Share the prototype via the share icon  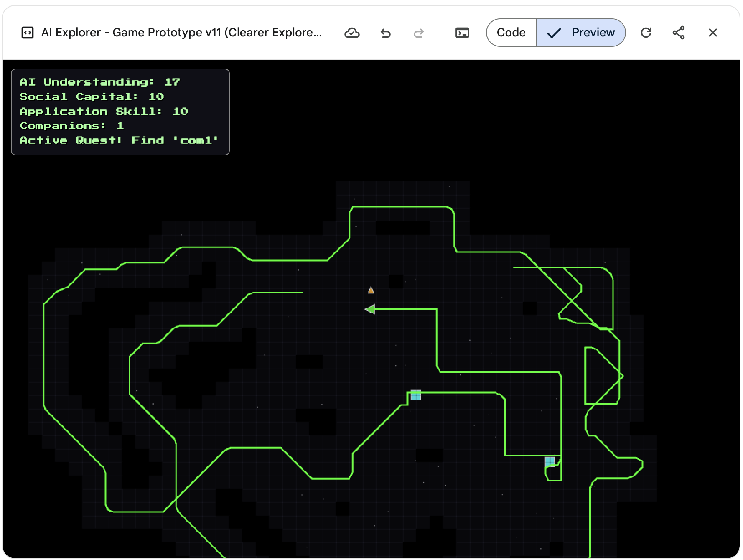(x=679, y=33)
